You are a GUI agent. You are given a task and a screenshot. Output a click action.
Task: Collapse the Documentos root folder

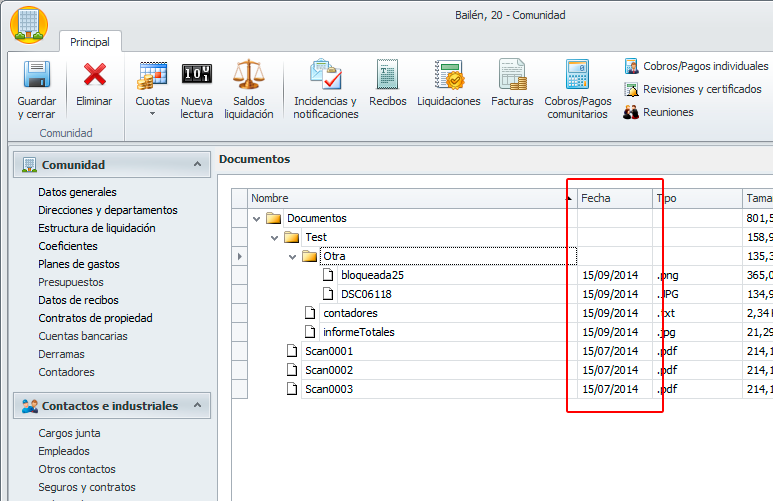click(x=257, y=218)
